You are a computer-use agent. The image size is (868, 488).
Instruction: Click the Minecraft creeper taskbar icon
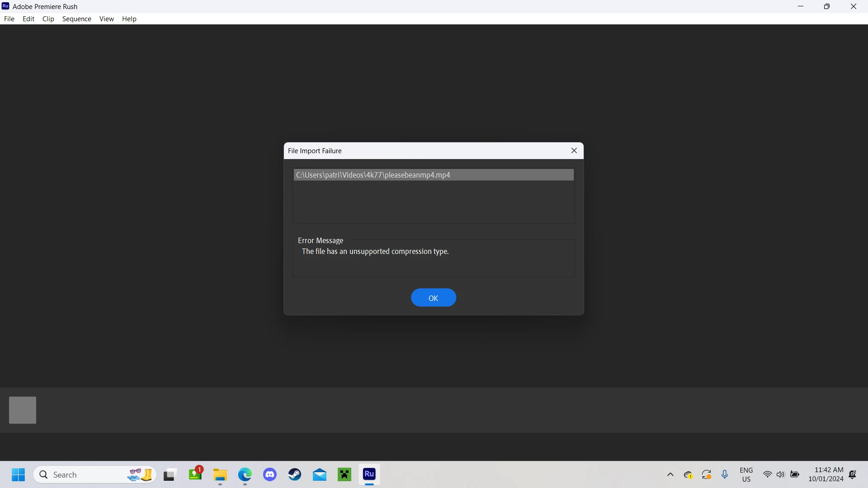(x=344, y=474)
